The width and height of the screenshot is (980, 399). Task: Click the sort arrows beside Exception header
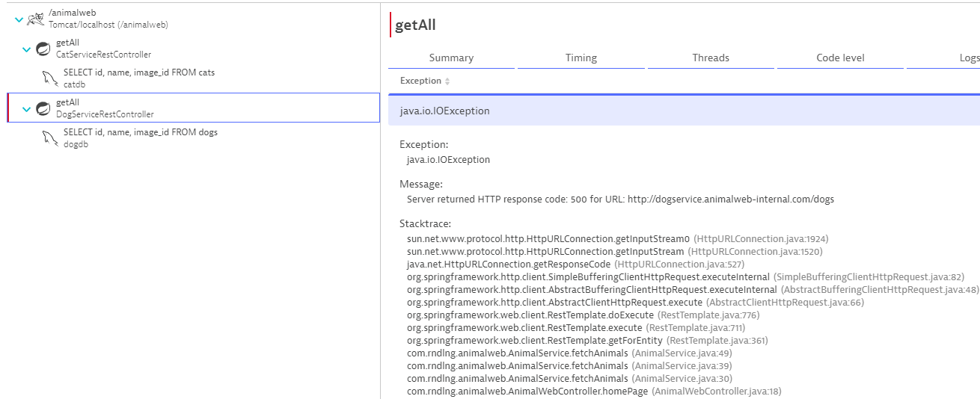point(447,81)
